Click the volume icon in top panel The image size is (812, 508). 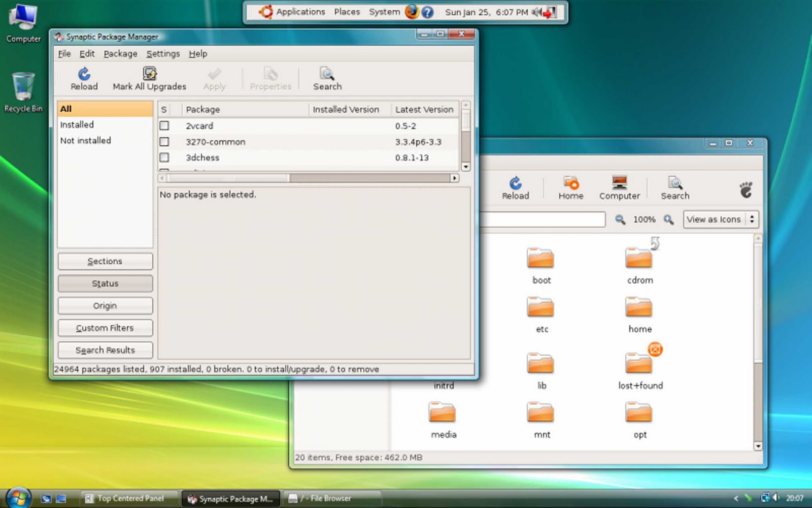coord(536,12)
